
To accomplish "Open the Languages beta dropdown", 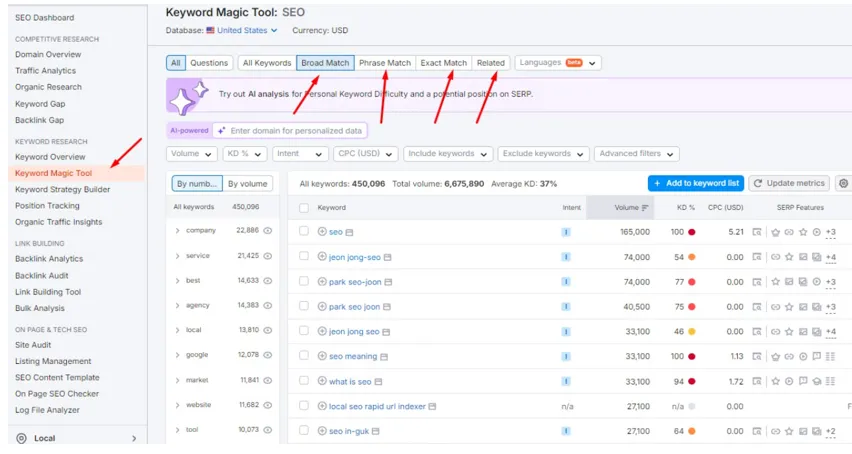I will pyautogui.click(x=557, y=63).
